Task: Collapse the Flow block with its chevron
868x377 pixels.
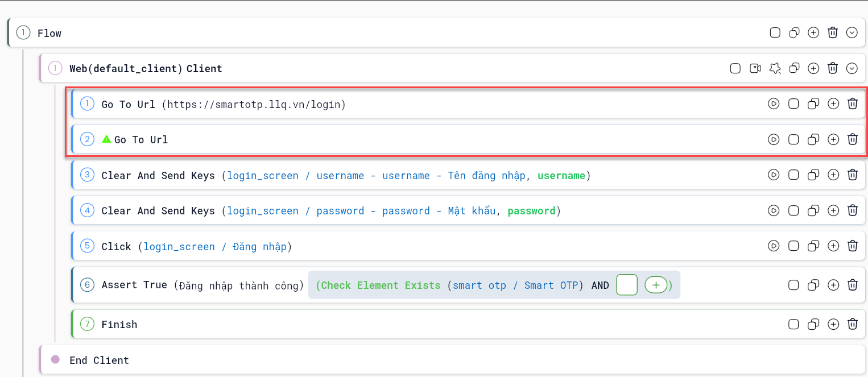Action: (x=852, y=32)
